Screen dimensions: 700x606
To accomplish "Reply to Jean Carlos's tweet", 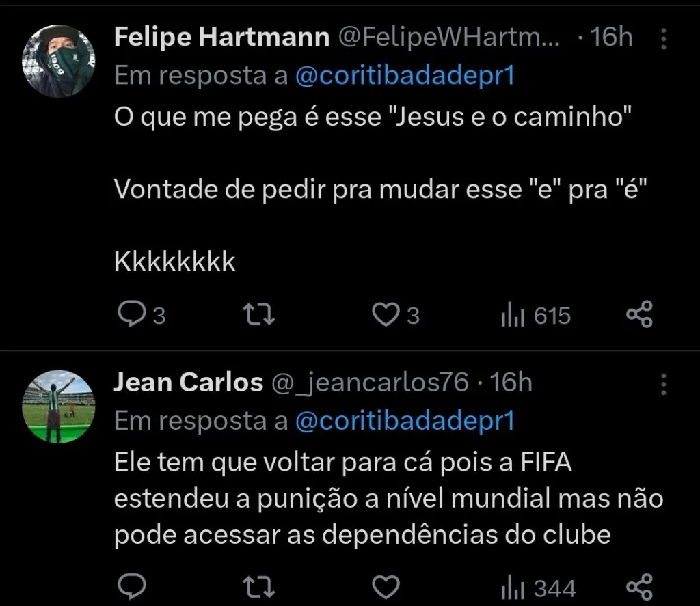I will point(130,588).
